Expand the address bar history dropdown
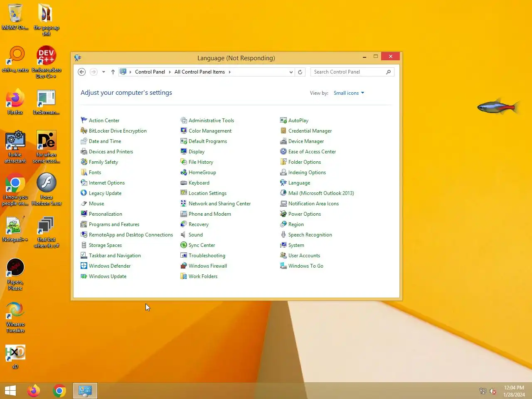The width and height of the screenshot is (532, 399). pyautogui.click(x=291, y=72)
